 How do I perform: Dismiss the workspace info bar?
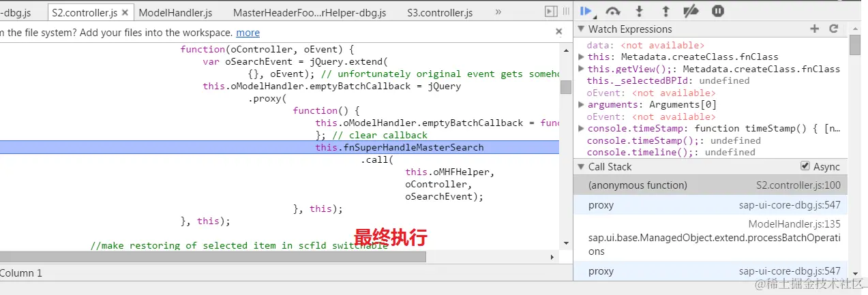tap(559, 31)
